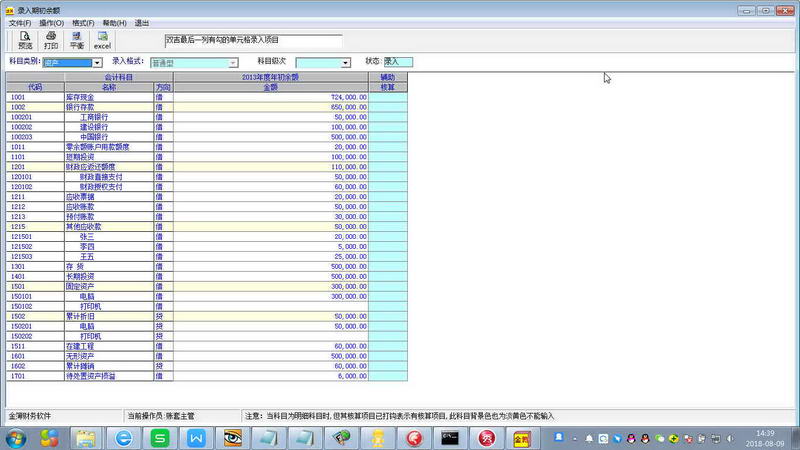Open the file explorer folder taskbar icon
This screenshot has height=450, width=800.
86,438
